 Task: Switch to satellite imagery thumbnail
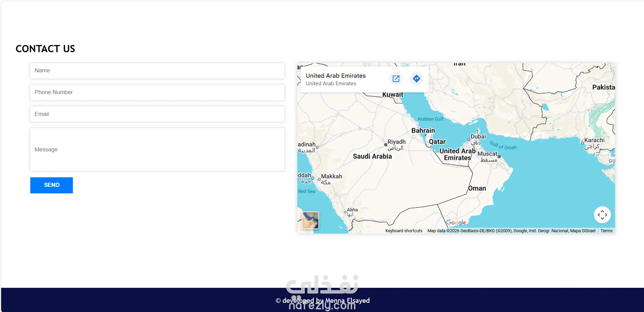pyautogui.click(x=310, y=220)
